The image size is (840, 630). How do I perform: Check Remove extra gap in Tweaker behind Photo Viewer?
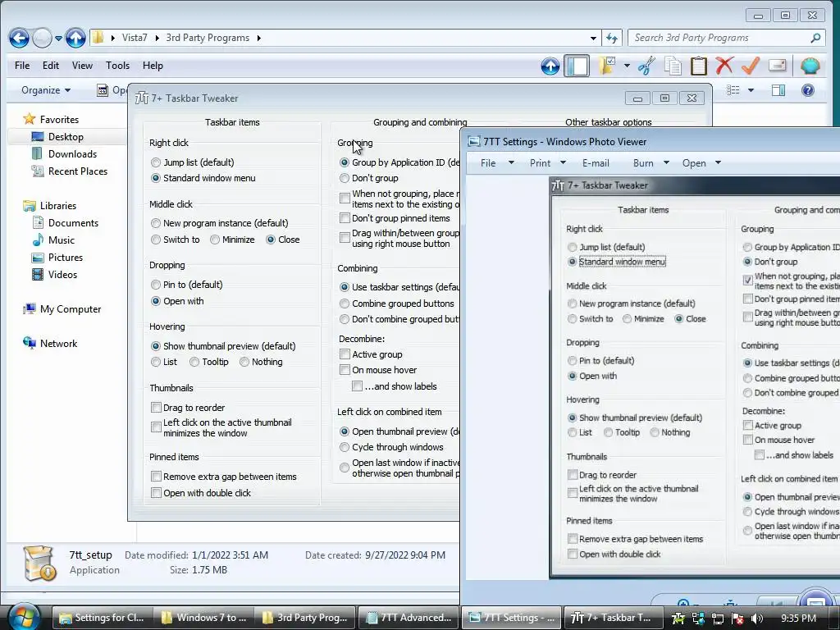click(x=156, y=477)
